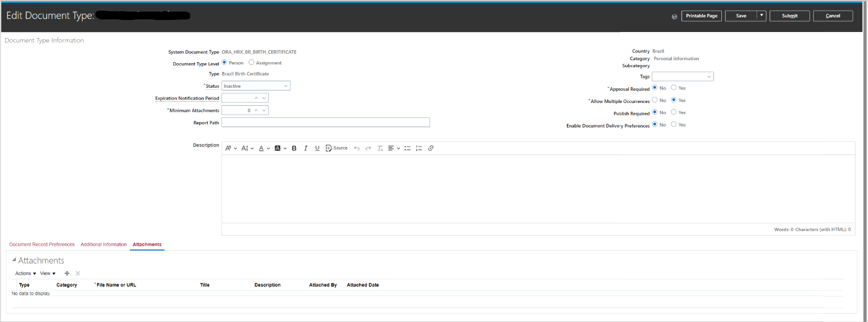Viewport: 868px width, 322px height.
Task: Click the File Name or URL column header
Action: (x=116, y=285)
